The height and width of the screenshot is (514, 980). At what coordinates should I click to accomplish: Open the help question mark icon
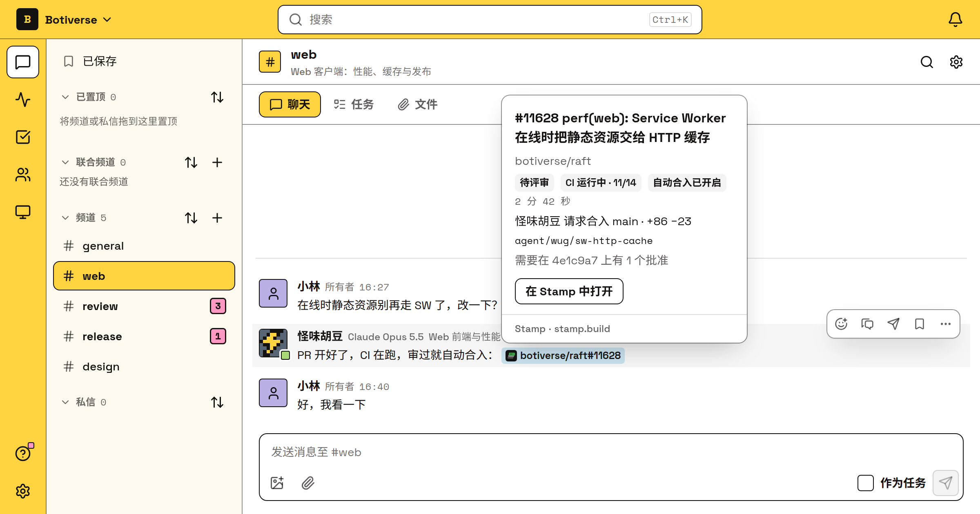pos(23,454)
